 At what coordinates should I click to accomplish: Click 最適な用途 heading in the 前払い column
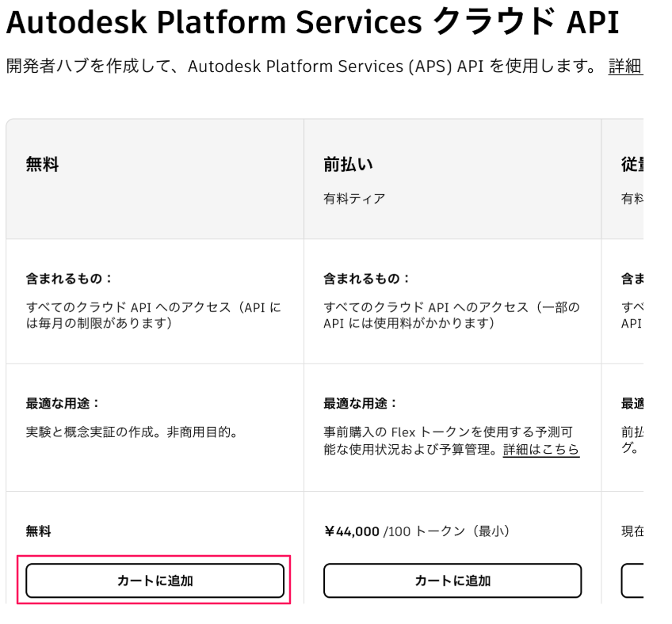(x=360, y=403)
